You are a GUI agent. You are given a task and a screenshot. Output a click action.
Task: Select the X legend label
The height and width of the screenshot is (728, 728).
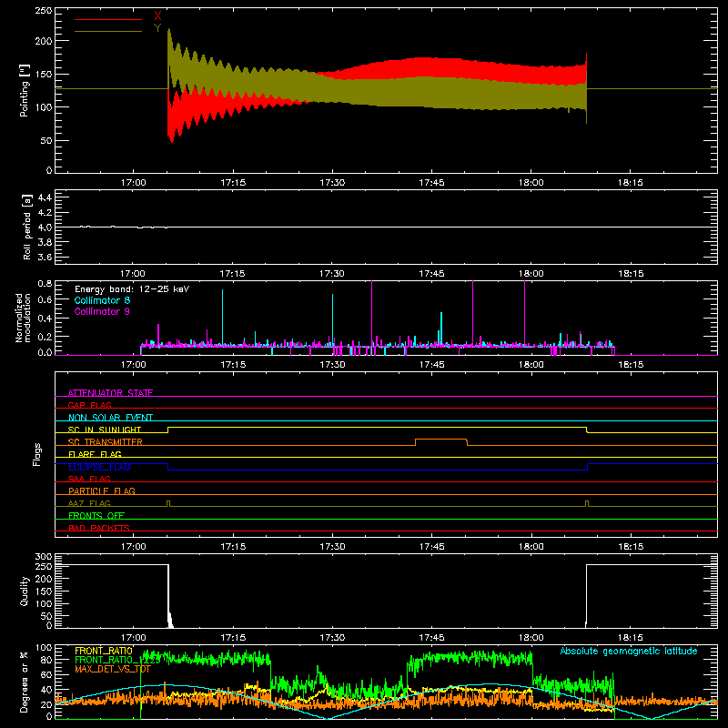pyautogui.click(x=157, y=16)
